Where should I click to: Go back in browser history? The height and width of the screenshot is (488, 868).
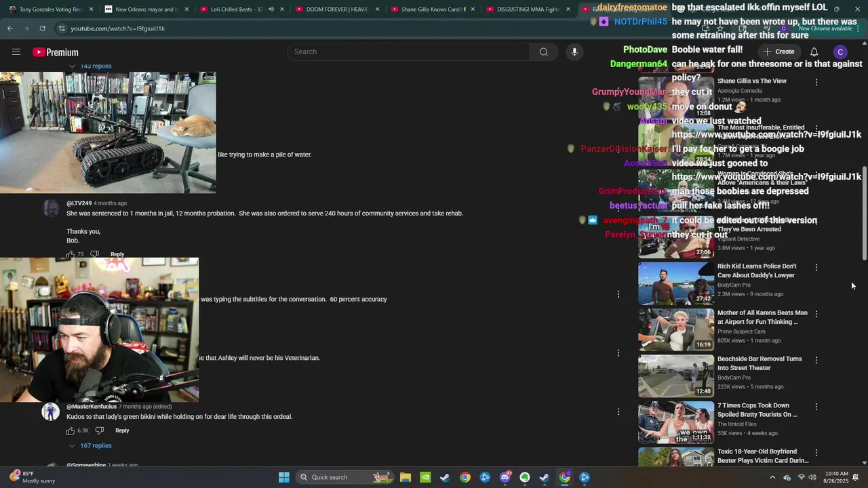(x=9, y=28)
